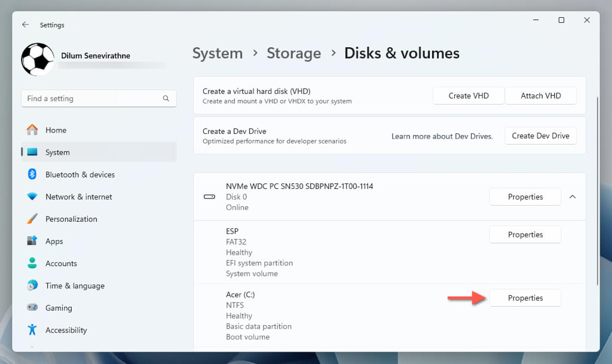This screenshot has width=612, height=364.
Task: Go back using the back arrow
Action: 25,25
